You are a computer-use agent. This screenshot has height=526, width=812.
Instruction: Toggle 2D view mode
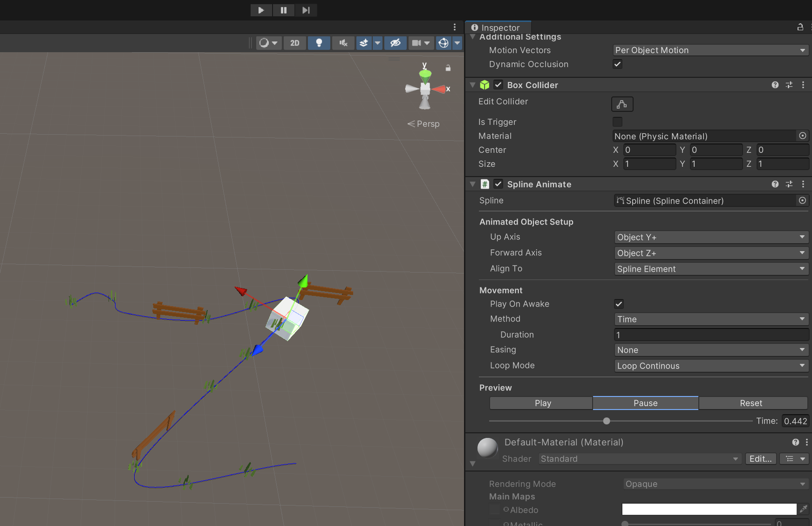coord(295,43)
